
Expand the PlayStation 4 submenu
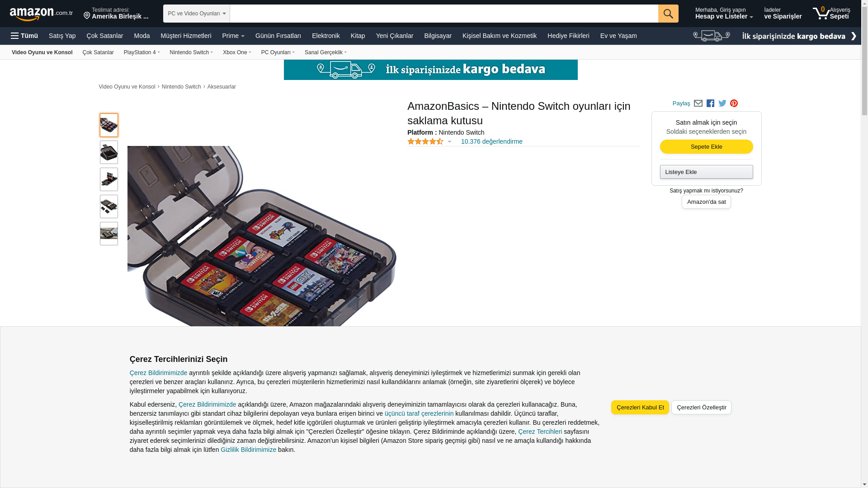(x=142, y=52)
